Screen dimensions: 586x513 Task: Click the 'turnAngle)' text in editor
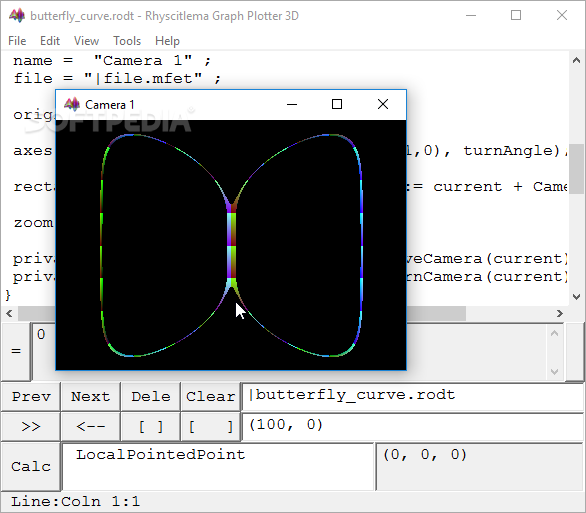pyautogui.click(x=512, y=151)
